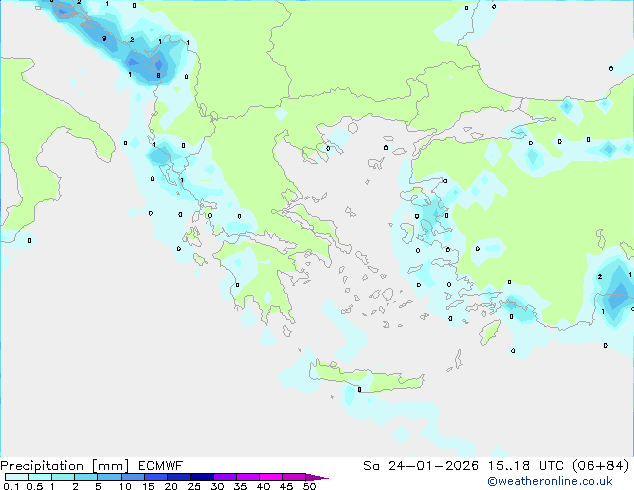Click the legend swatch between 0.5 and 1

[x=40, y=477]
